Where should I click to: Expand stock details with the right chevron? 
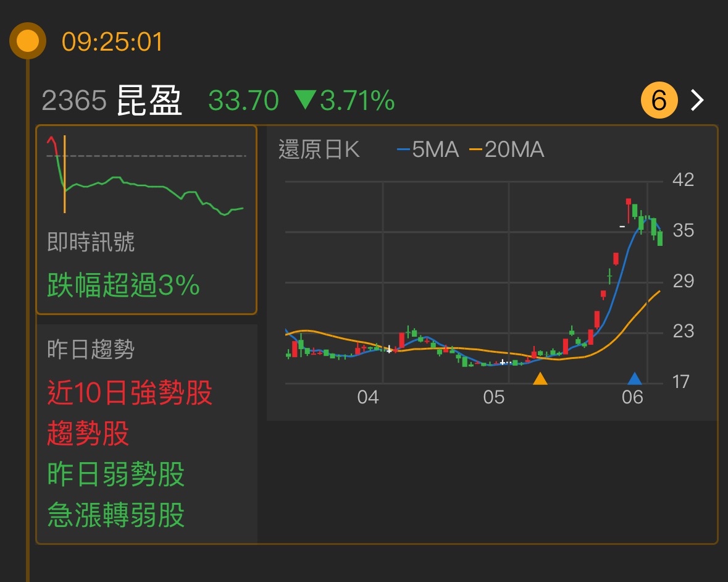pyautogui.click(x=697, y=99)
